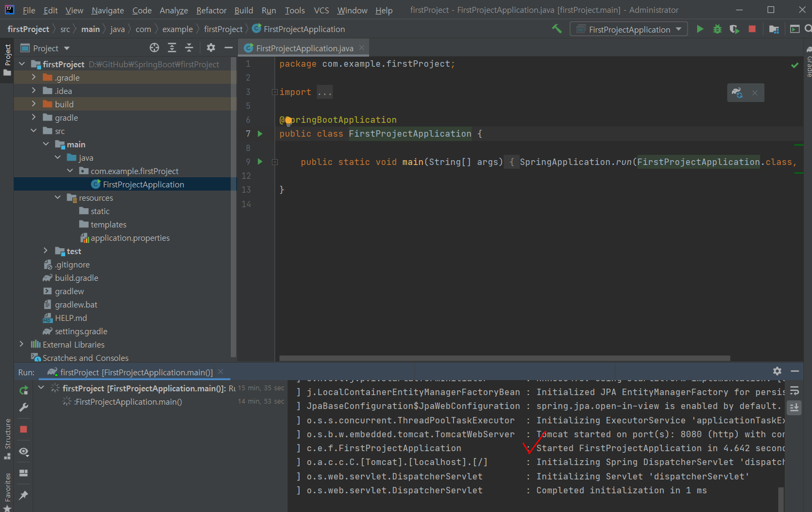Close the firstProject run tab
This screenshot has height=512, width=812.
click(221, 372)
